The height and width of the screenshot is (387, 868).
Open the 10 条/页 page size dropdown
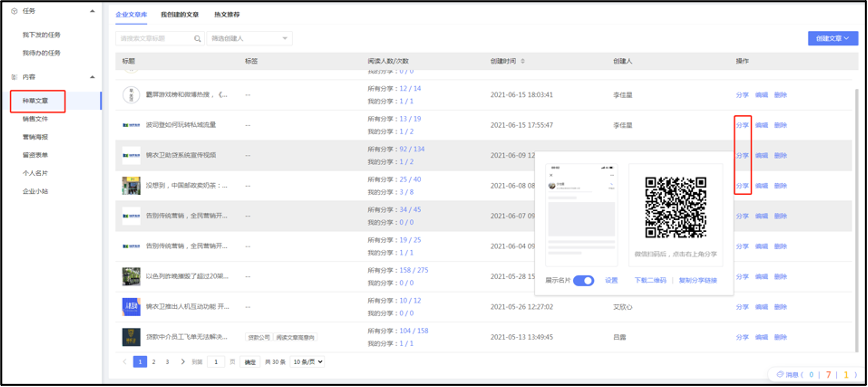pos(307,362)
